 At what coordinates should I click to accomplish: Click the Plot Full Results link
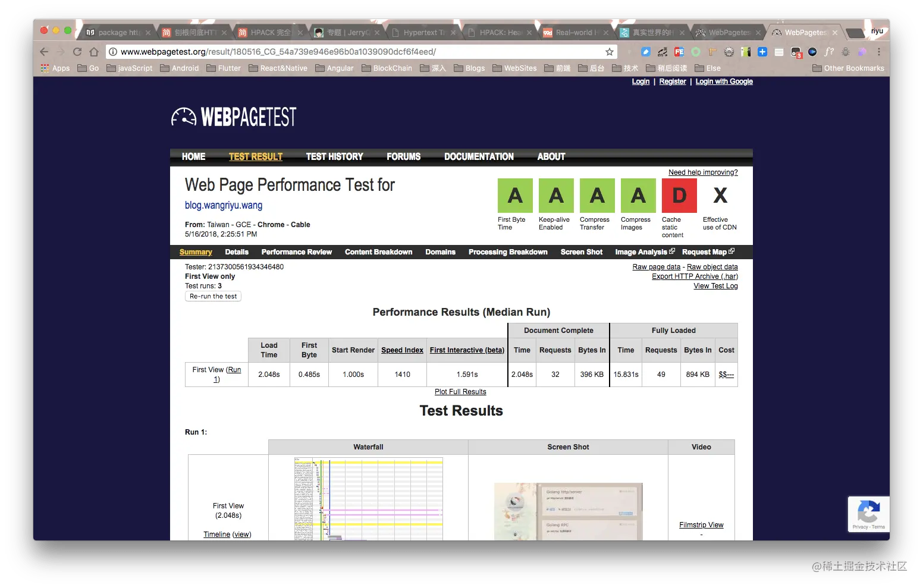click(x=460, y=392)
